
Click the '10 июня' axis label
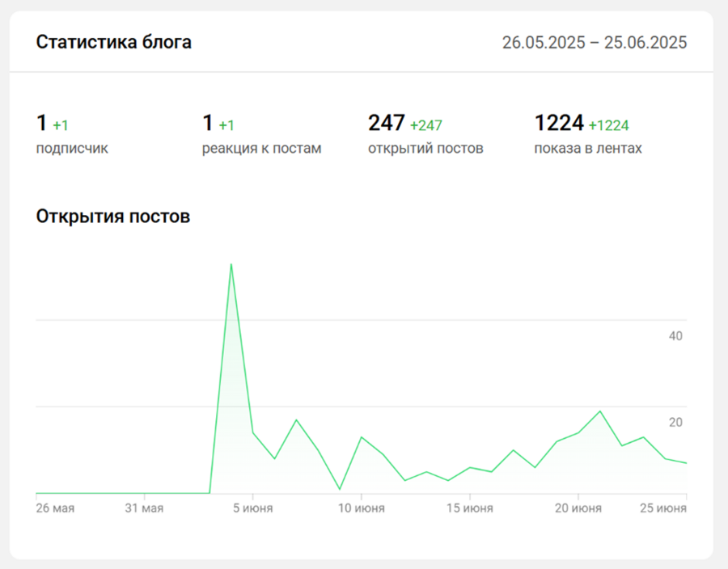[x=362, y=508]
